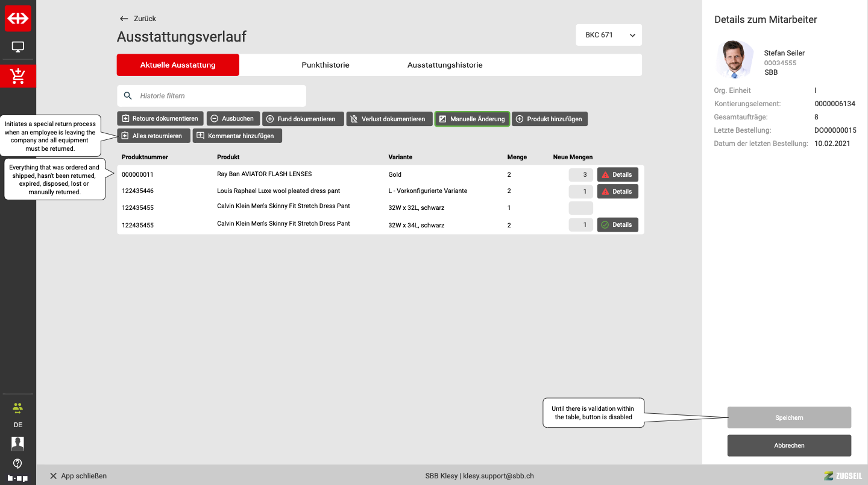Click the SBB logo in sidebar
This screenshot has width=868, height=485.
click(18, 18)
